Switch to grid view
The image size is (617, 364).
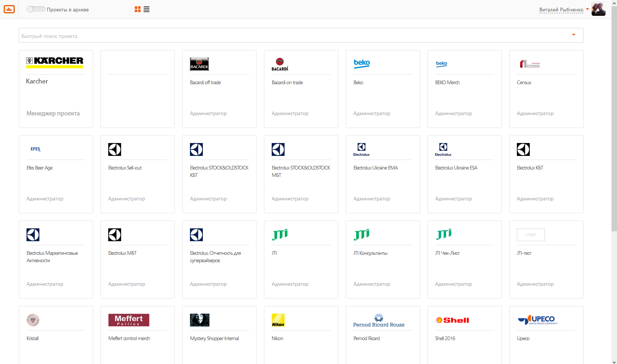138,9
